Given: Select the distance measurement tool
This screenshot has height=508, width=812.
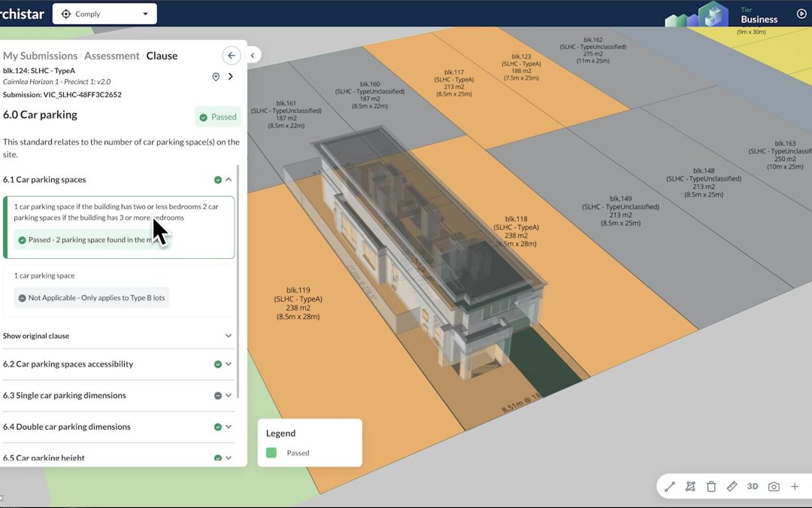Looking at the screenshot, I should [670, 486].
